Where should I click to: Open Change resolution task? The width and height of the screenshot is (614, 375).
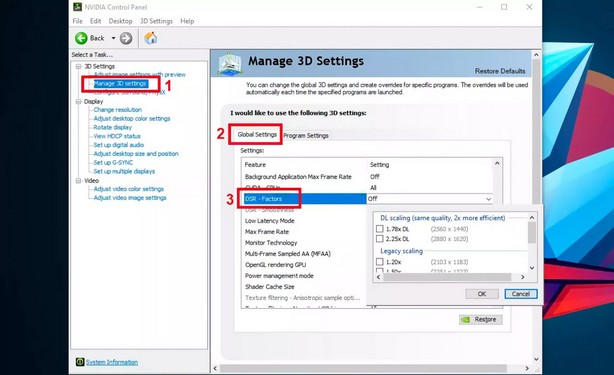[x=117, y=110]
